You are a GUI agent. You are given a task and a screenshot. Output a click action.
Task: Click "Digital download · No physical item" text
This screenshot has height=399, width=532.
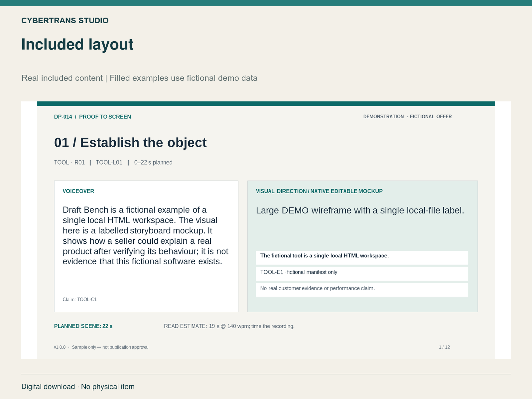click(78, 387)
